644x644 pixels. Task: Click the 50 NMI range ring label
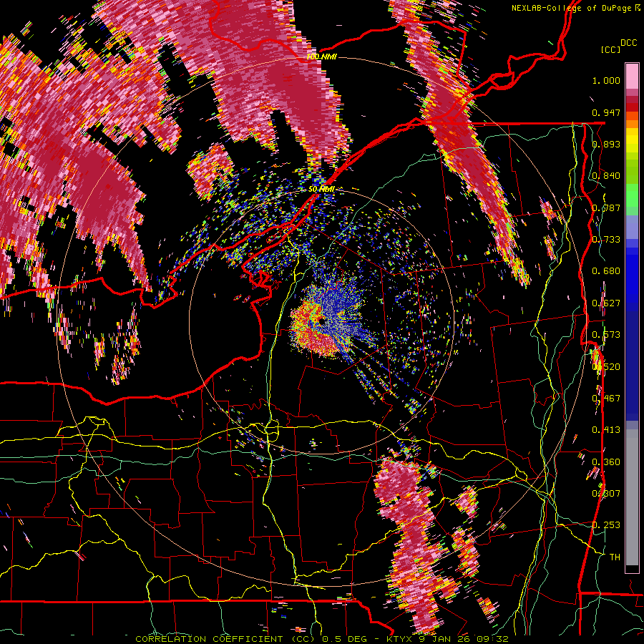pyautogui.click(x=321, y=190)
